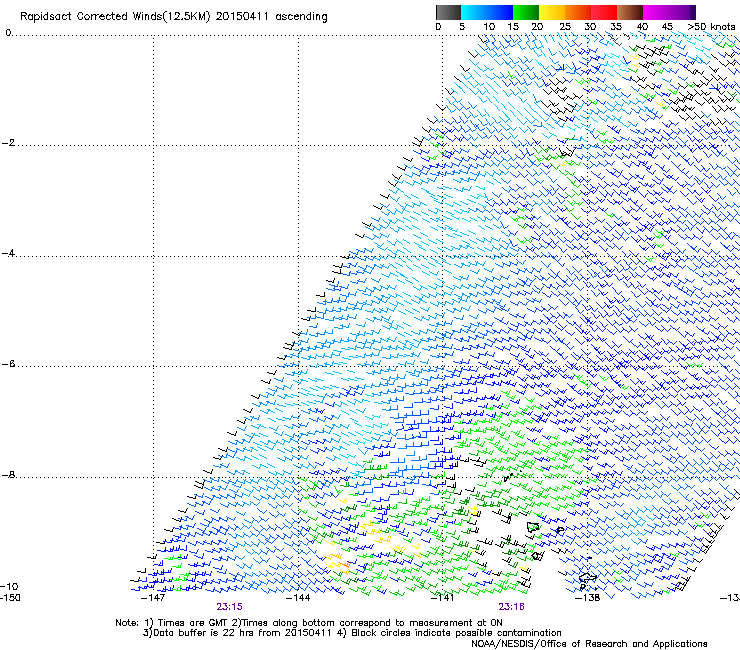Click the '>50 knots' legend label
Screen dimensions: 740x650
coord(711,27)
